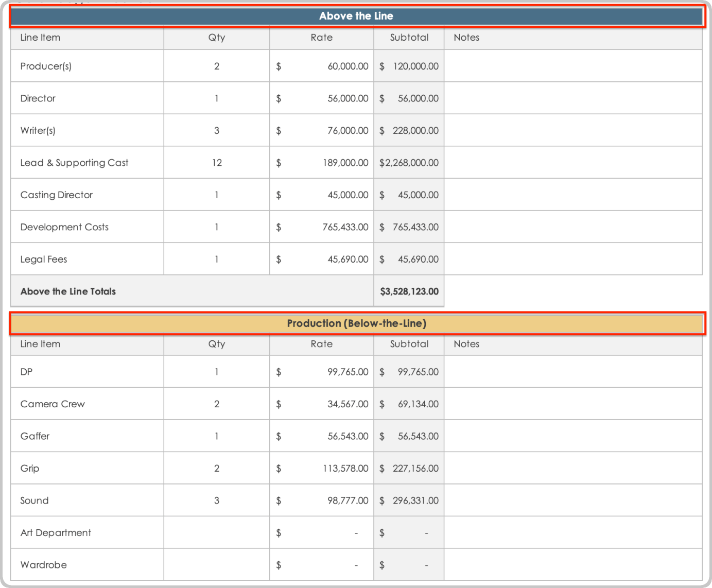
Task: Click the Grip quantity cell
Action: tap(217, 469)
